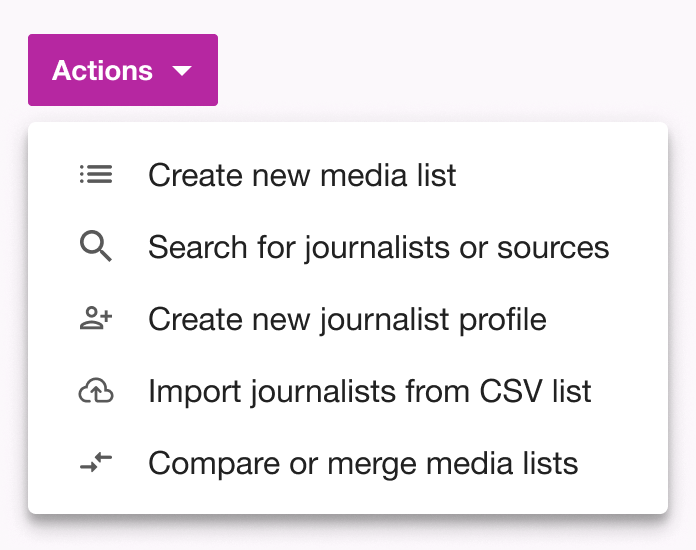Screen dimensions: 696x550
Task: Click the magenta Actions button
Action: 123,70
